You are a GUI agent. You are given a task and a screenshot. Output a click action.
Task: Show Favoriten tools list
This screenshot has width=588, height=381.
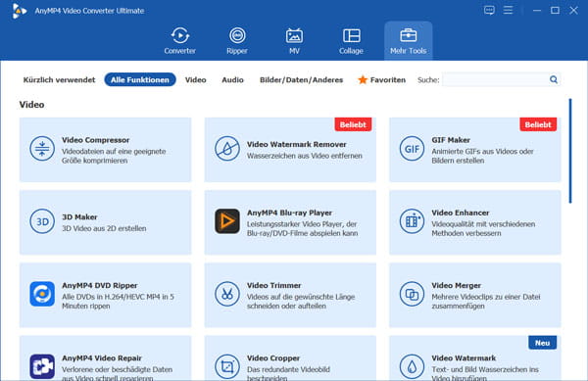pos(382,79)
